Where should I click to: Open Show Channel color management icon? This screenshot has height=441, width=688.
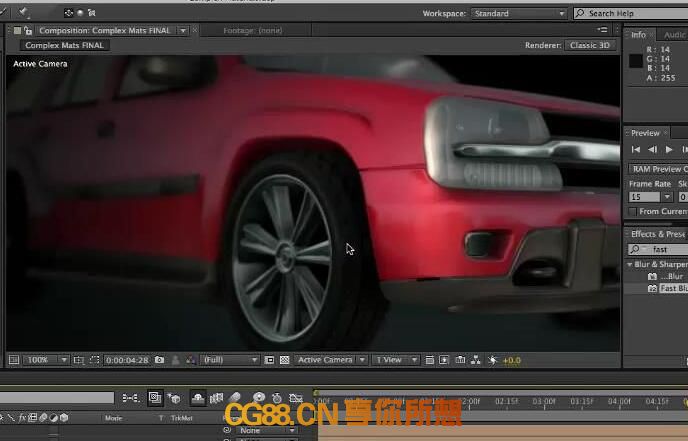(x=191, y=360)
